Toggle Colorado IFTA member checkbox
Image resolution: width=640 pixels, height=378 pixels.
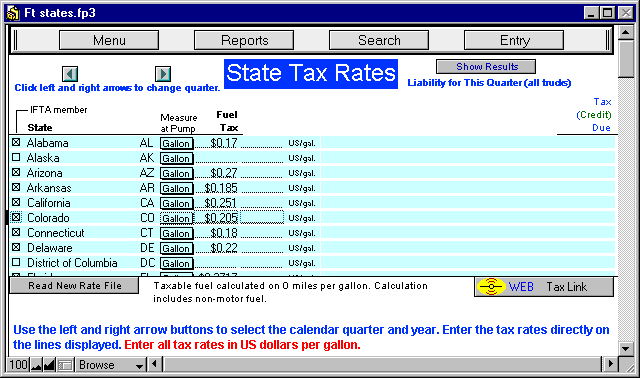coord(16,217)
